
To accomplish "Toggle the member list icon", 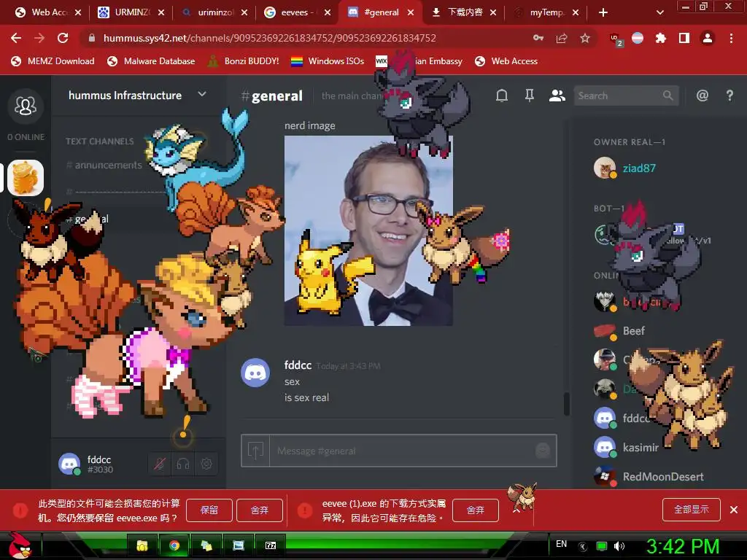I will (x=557, y=96).
